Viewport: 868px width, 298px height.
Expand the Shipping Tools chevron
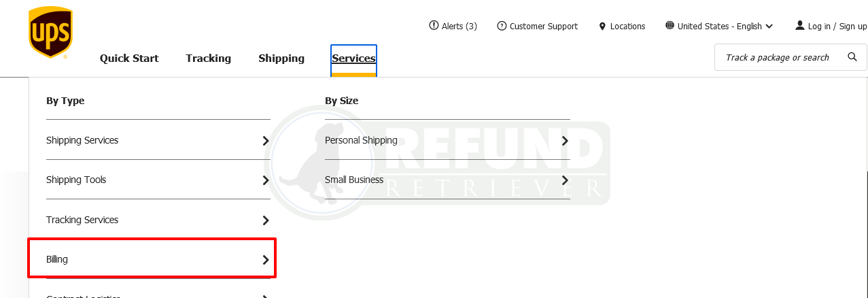266,180
